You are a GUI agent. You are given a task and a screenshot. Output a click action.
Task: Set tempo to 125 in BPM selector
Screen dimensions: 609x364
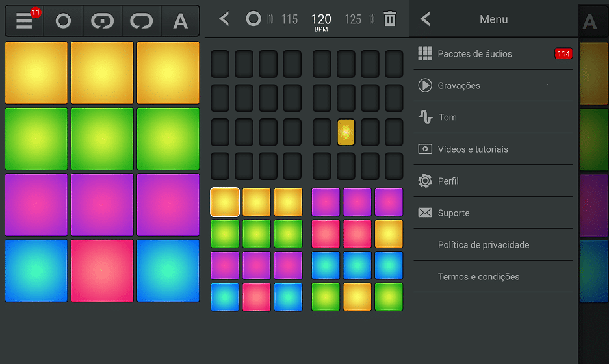pyautogui.click(x=352, y=19)
